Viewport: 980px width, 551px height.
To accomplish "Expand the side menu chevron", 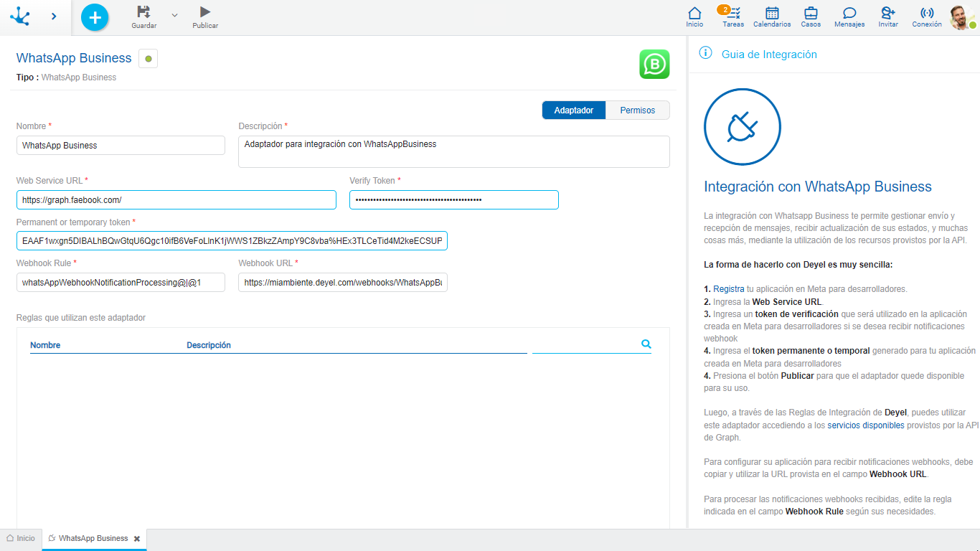I will point(54,16).
